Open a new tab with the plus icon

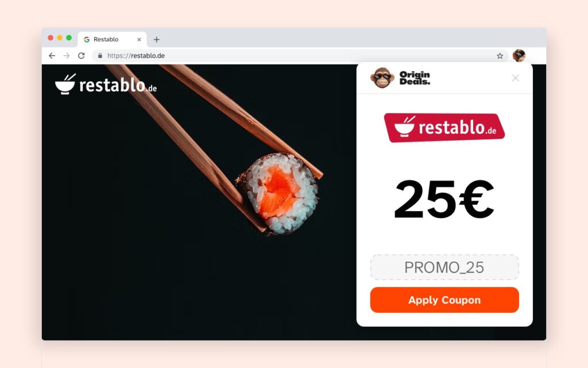coord(156,40)
